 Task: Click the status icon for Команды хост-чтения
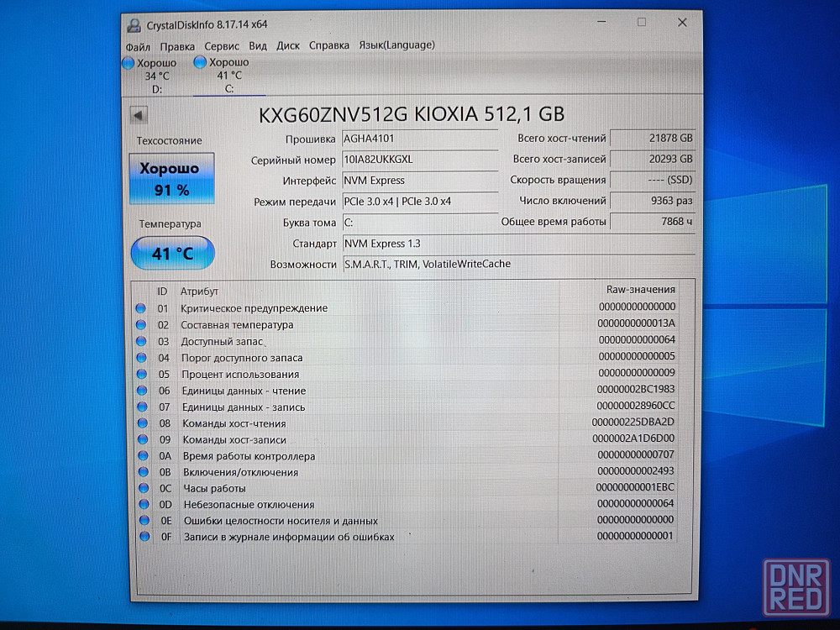coord(143,423)
